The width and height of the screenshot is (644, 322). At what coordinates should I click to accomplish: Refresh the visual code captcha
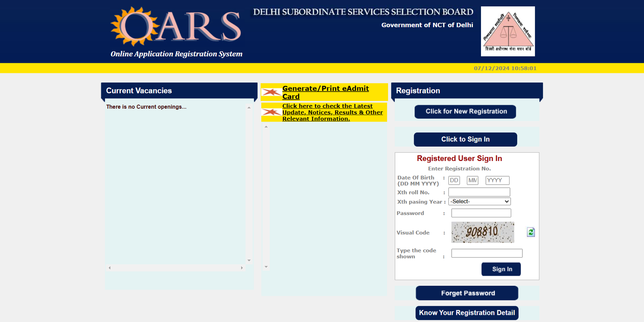coord(531,232)
